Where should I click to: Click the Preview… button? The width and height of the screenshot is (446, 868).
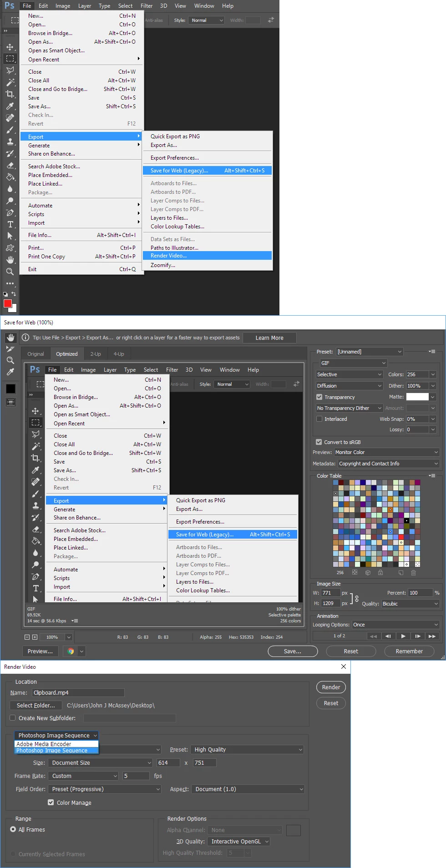pyautogui.click(x=40, y=651)
